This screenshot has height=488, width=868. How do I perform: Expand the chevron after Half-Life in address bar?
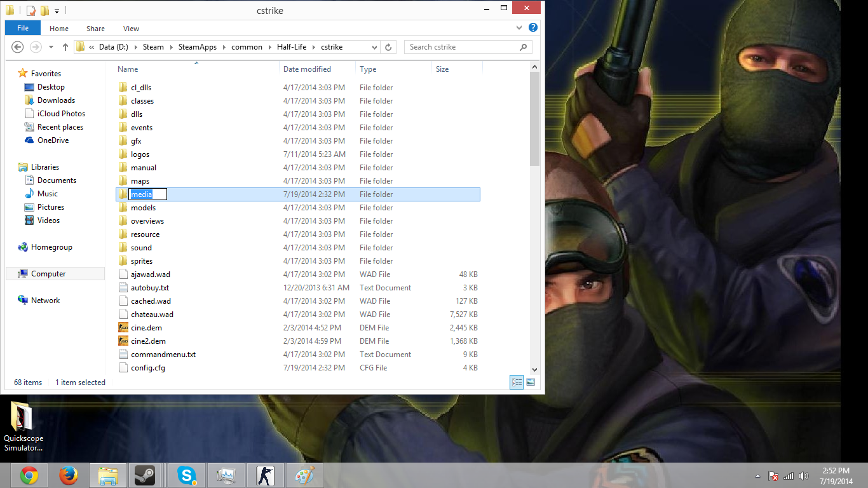pos(313,47)
